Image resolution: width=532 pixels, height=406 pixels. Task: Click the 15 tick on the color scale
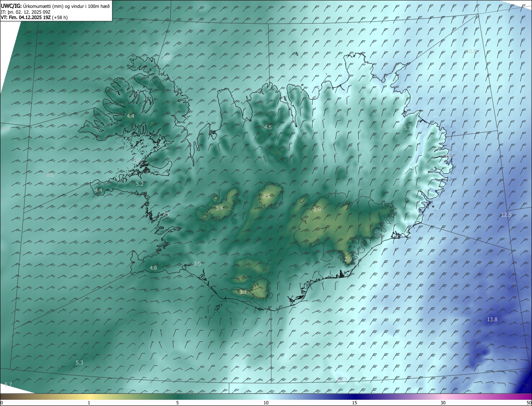point(355,403)
